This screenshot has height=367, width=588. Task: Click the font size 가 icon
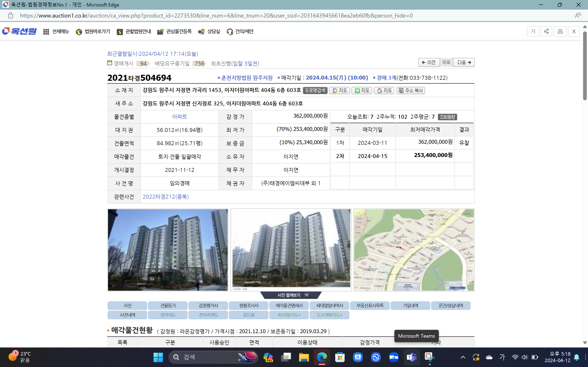(x=533, y=31)
